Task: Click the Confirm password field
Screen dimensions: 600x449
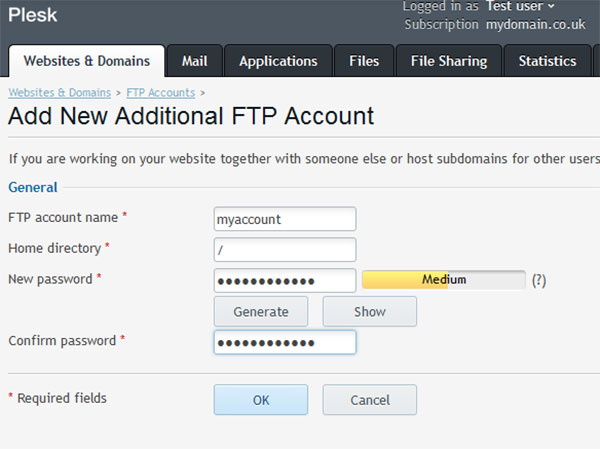Action: pyautogui.click(x=285, y=342)
